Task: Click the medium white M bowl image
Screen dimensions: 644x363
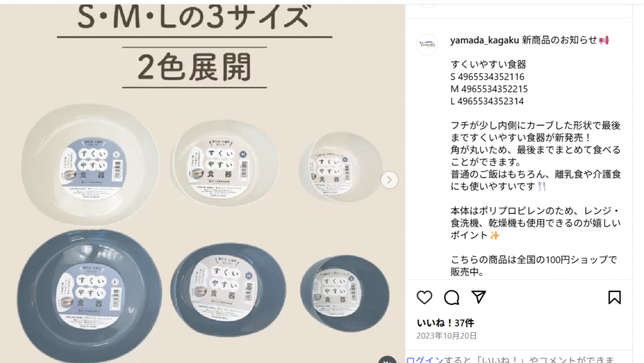Action: pos(225,163)
